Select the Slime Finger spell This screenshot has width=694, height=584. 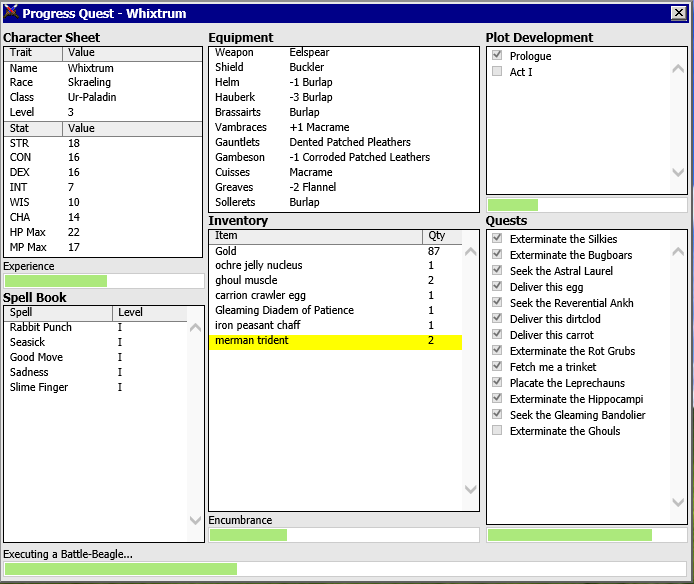point(96,388)
